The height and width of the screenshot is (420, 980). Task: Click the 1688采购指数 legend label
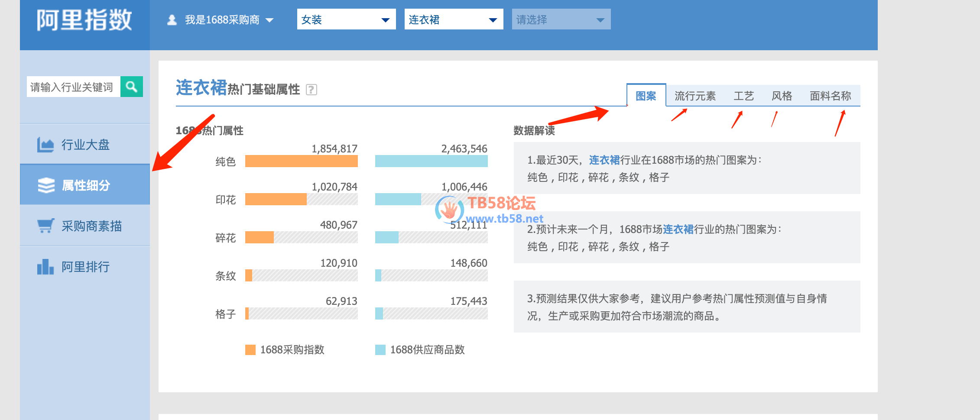coord(292,350)
